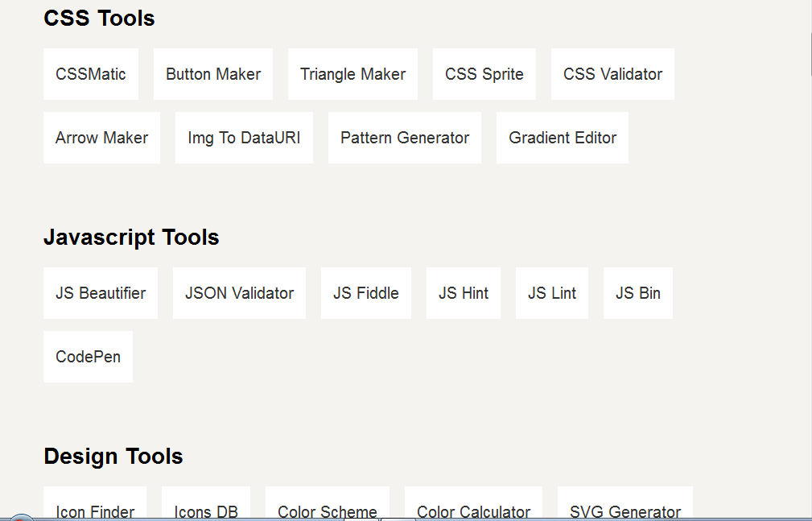Open Triangle Maker

point(352,74)
